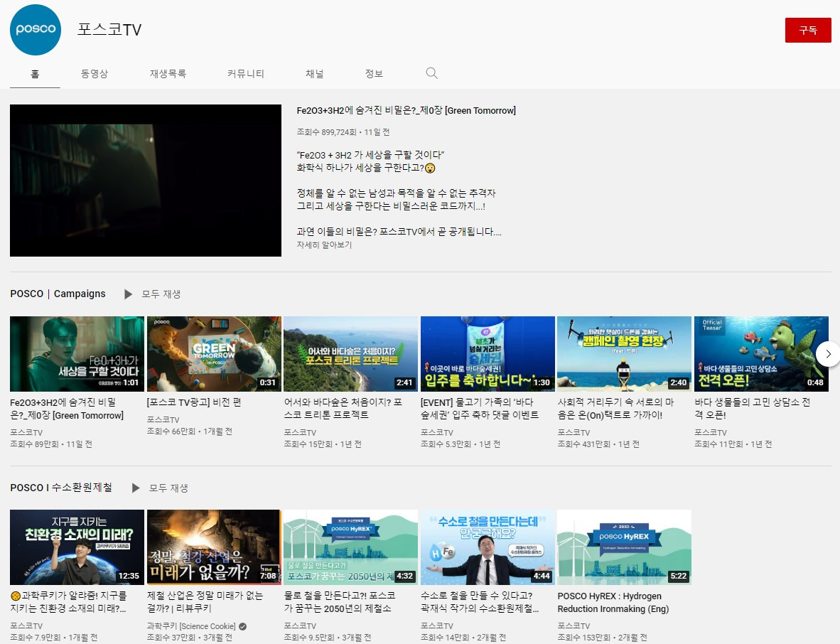
Task: Click 포스코TV under POSCO HyREX Eng video
Action: pyautogui.click(x=574, y=626)
